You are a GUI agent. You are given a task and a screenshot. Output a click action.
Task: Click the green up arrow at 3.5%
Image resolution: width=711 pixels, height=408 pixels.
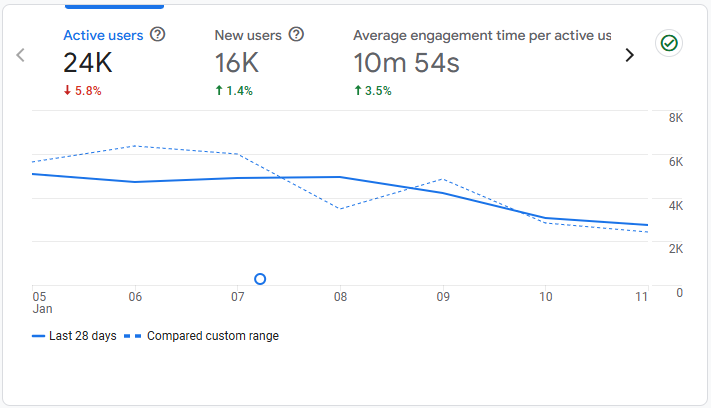click(358, 91)
